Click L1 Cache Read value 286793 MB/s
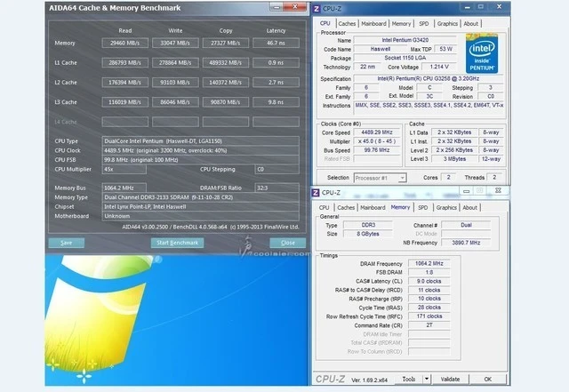Screen dimensions: 569x392 [x=124, y=62]
